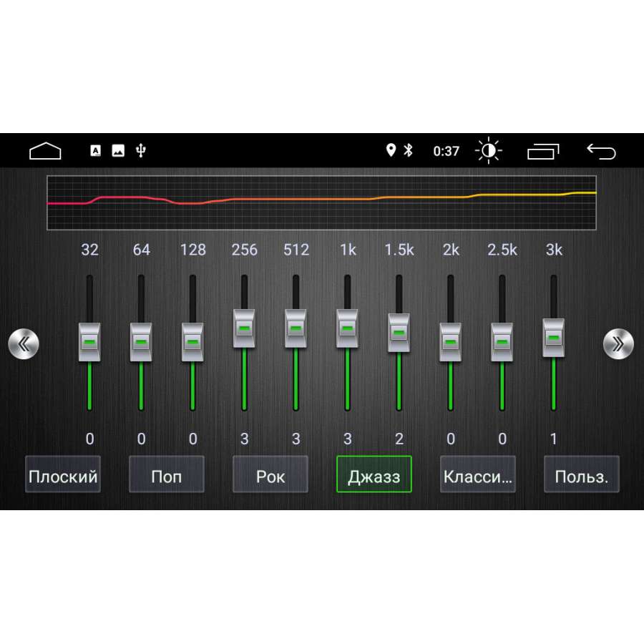This screenshot has height=644, width=644.
Task: Click the 2.5k slider knob
Action: (x=502, y=342)
